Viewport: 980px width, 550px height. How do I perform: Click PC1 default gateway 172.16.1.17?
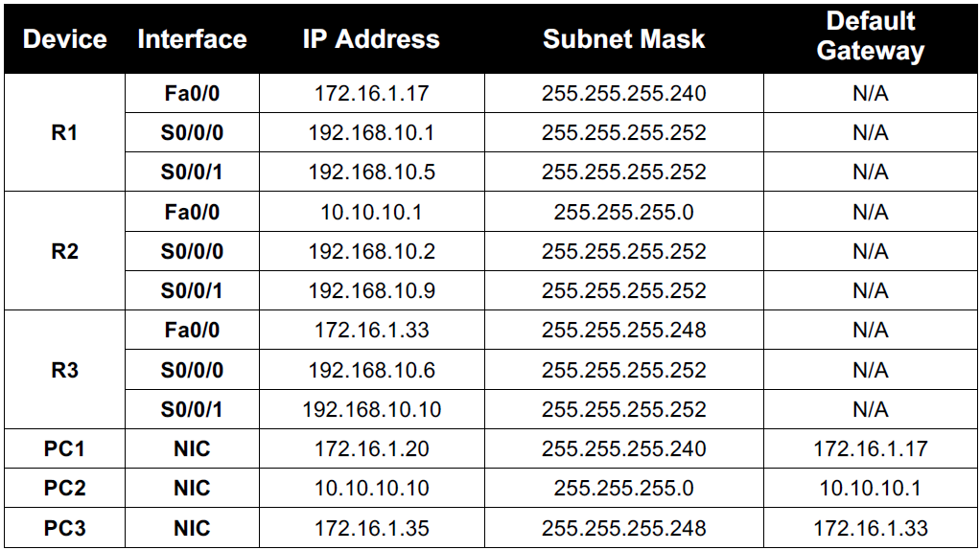click(870, 448)
